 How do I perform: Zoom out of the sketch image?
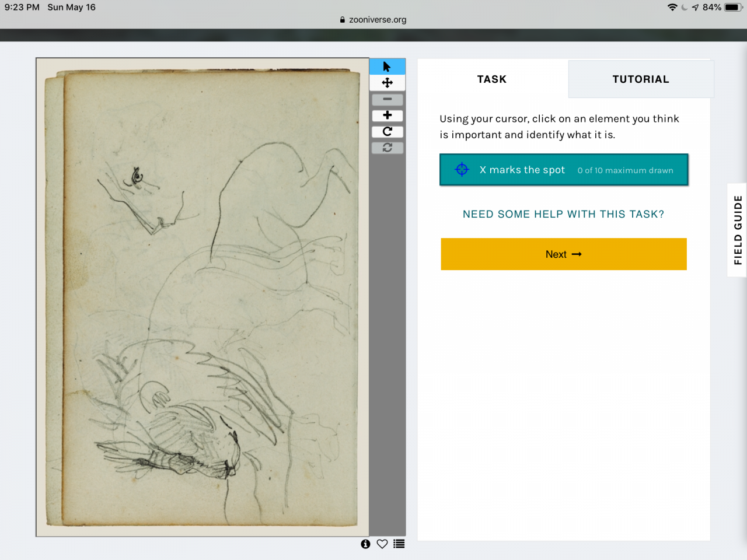tap(387, 99)
